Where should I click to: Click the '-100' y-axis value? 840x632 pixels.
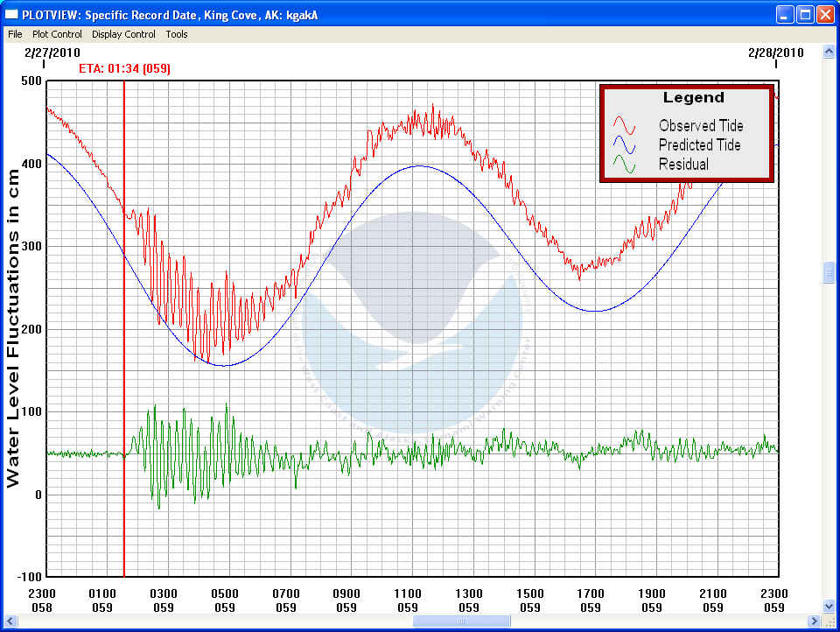[30, 577]
